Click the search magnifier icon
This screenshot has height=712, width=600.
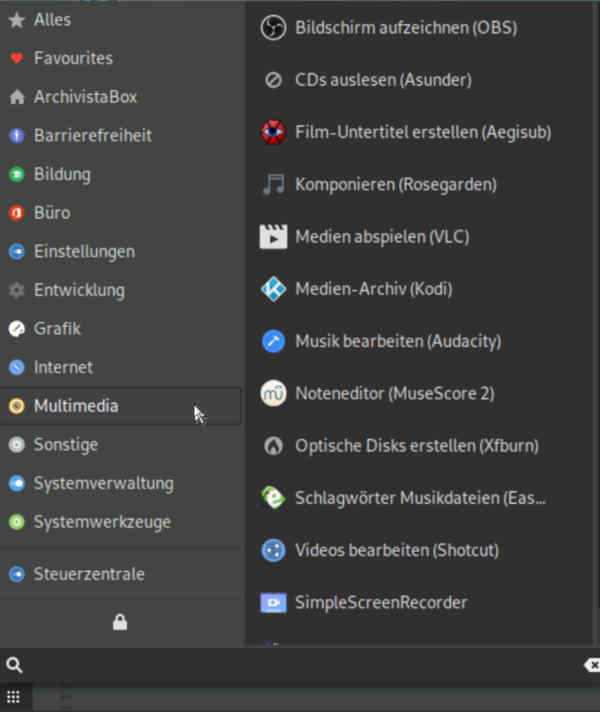point(14,665)
